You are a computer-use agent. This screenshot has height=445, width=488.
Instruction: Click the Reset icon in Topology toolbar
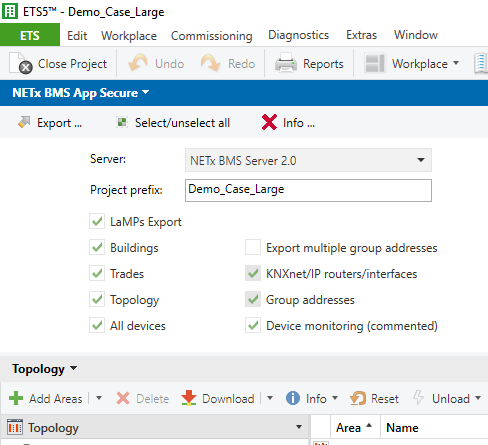pos(358,398)
